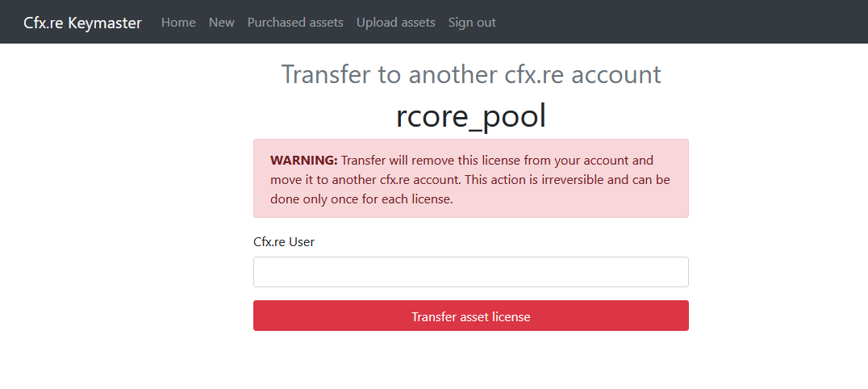Open the Cfx.re Keymaster brand link
The width and height of the screenshot is (868, 389).
(x=82, y=23)
